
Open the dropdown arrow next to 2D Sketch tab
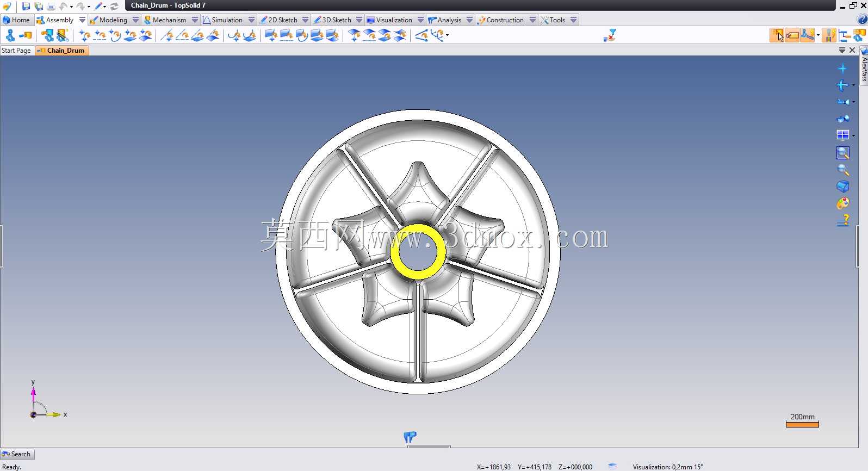(306, 20)
